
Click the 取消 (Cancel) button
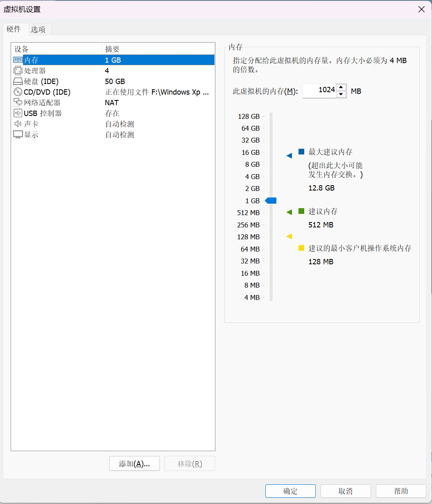point(346,491)
